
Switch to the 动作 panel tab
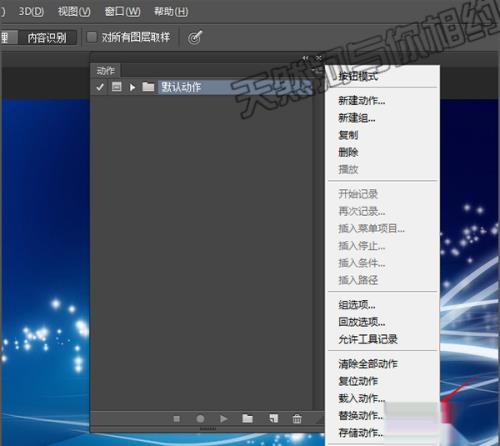click(x=105, y=71)
